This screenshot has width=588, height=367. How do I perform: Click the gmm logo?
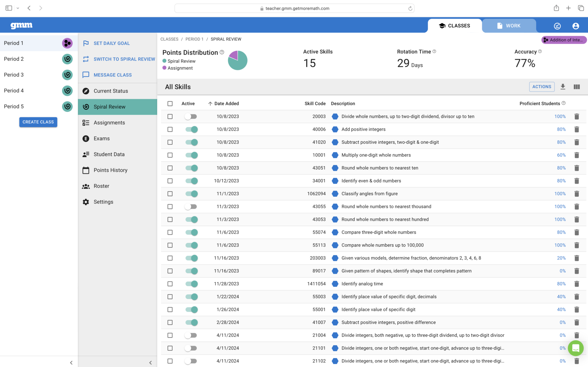21,25
